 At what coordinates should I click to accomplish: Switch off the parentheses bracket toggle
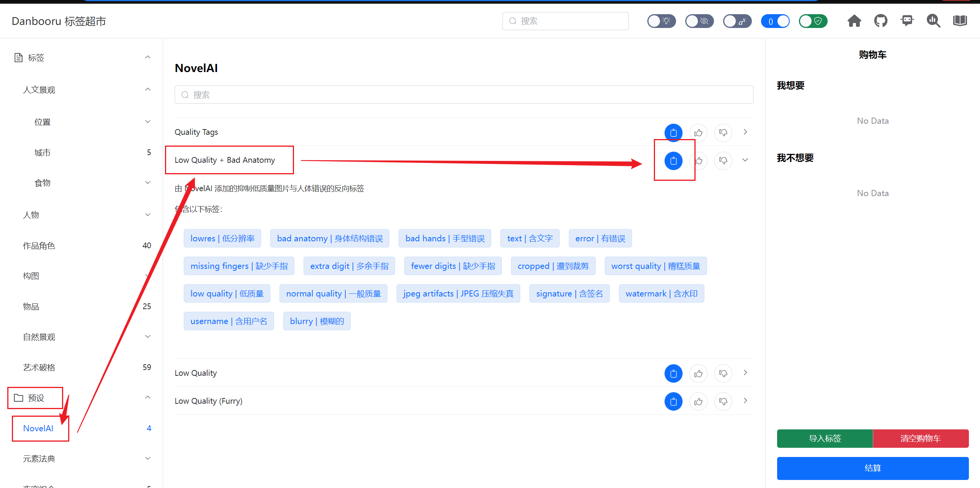tap(775, 21)
